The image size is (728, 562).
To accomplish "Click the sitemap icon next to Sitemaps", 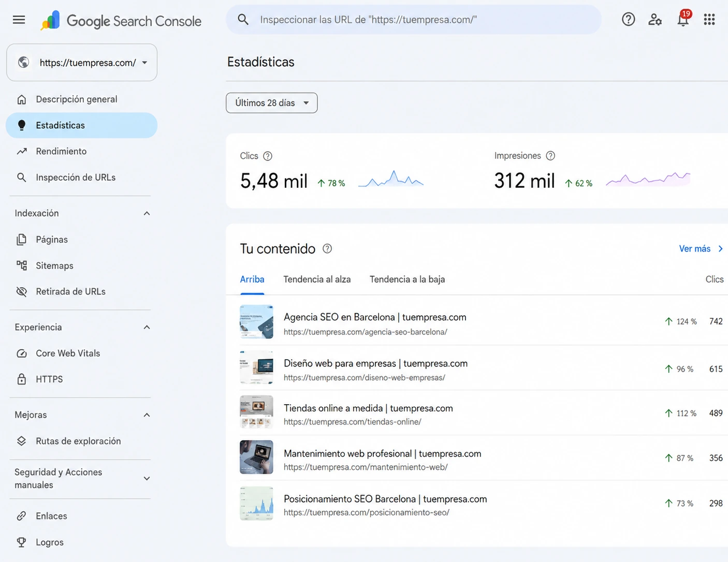I will click(x=21, y=265).
